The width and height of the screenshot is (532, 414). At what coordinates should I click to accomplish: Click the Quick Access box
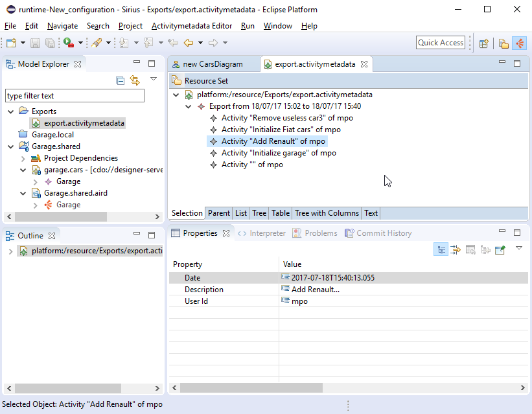pyautogui.click(x=441, y=43)
